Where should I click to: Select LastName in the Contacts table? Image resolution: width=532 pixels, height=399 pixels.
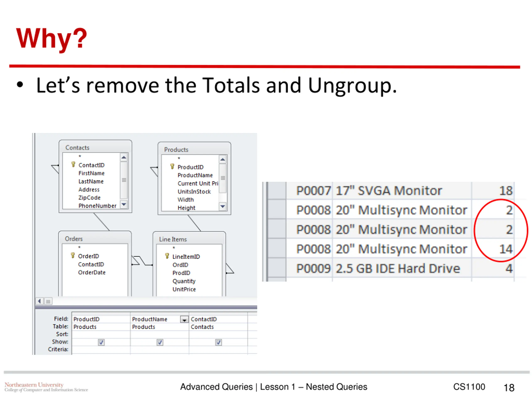[91, 181]
